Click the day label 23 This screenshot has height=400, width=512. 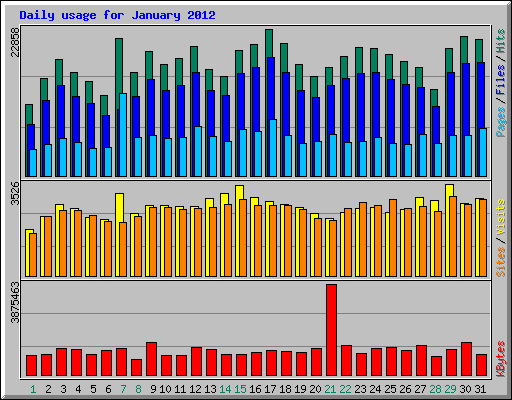coord(360,389)
